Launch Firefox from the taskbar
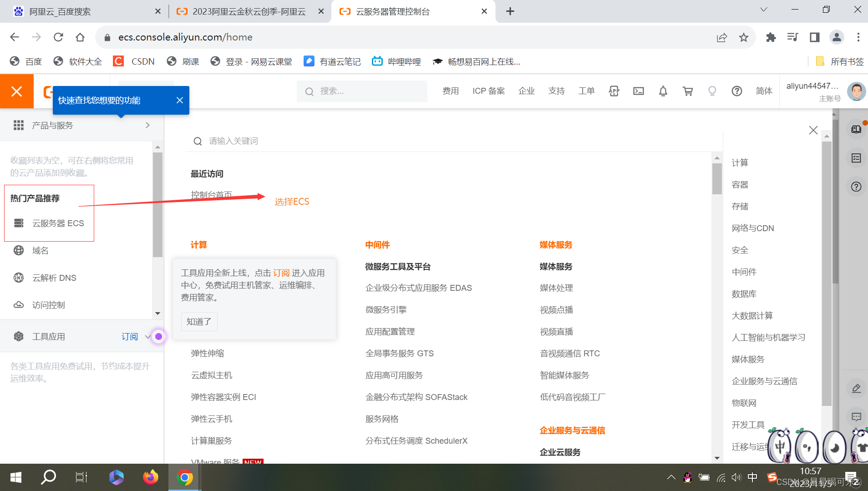Screen dimensions: 868x491 click(151, 477)
